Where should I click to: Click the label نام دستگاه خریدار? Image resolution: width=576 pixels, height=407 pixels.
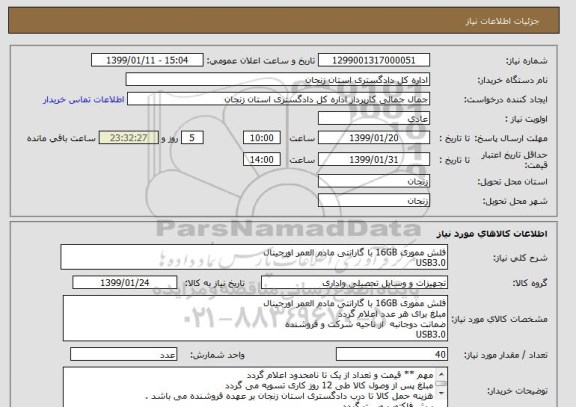(512, 80)
